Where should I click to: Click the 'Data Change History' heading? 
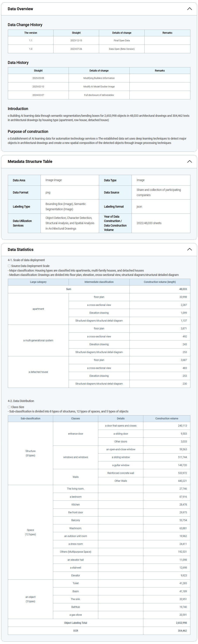[x=25, y=25]
